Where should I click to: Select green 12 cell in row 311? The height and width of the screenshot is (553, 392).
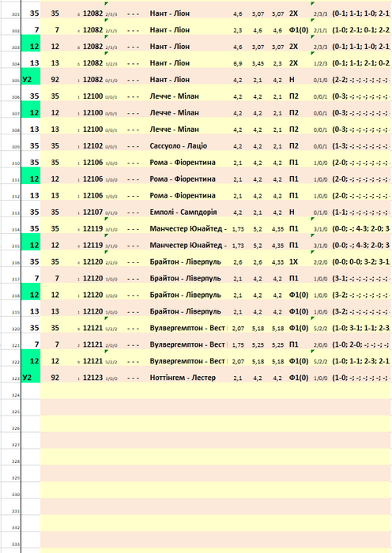(x=31, y=175)
